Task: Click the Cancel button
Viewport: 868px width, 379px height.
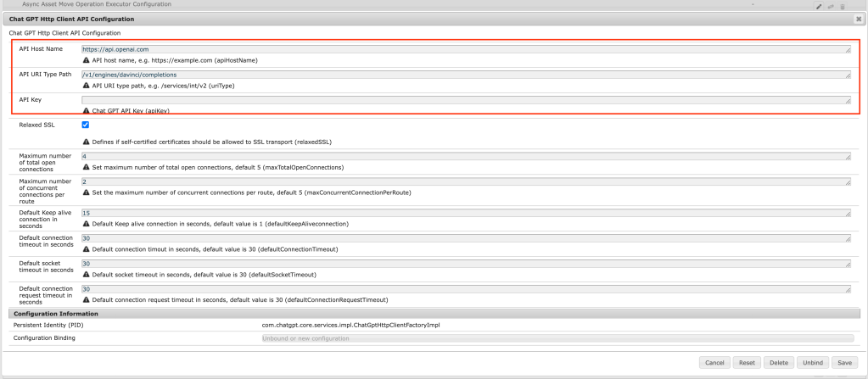Action: [714, 363]
